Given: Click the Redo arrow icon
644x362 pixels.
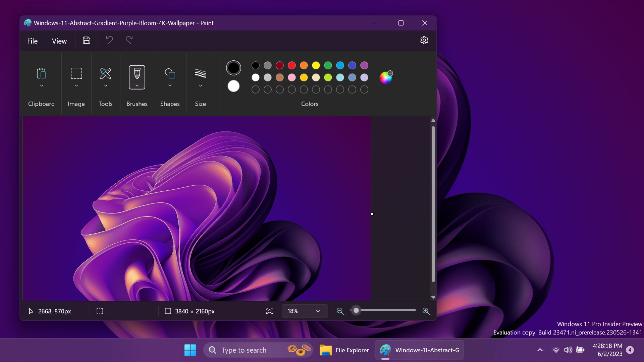Looking at the screenshot, I should [x=129, y=41].
